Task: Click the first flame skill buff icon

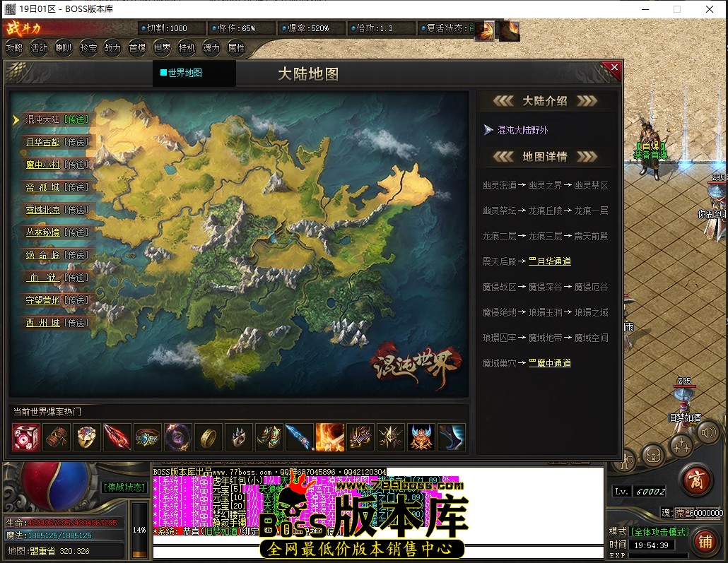Action: pyautogui.click(x=485, y=32)
